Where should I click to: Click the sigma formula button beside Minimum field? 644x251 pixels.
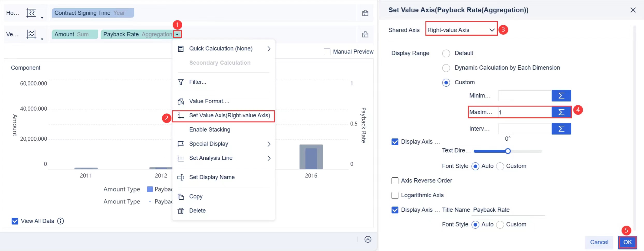coord(561,96)
